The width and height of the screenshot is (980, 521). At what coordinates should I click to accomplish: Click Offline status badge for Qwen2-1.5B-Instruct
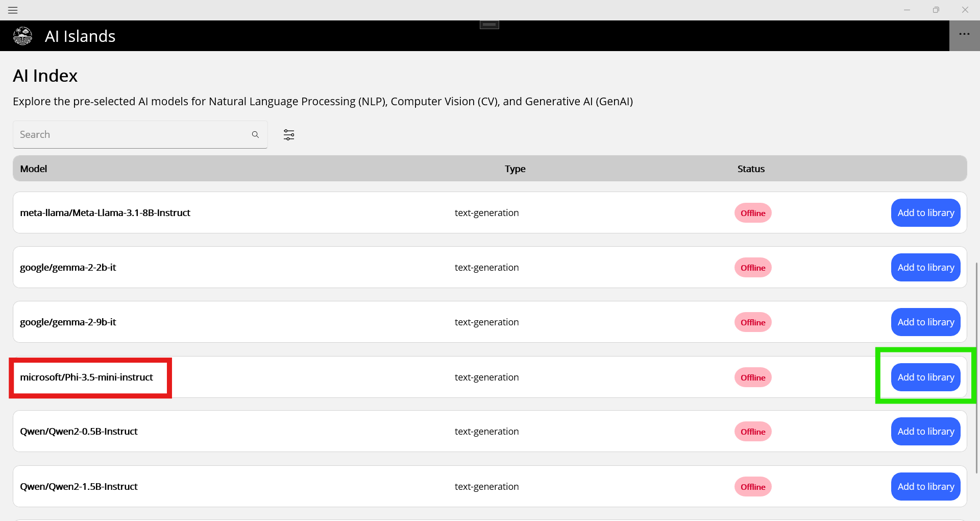[753, 487]
